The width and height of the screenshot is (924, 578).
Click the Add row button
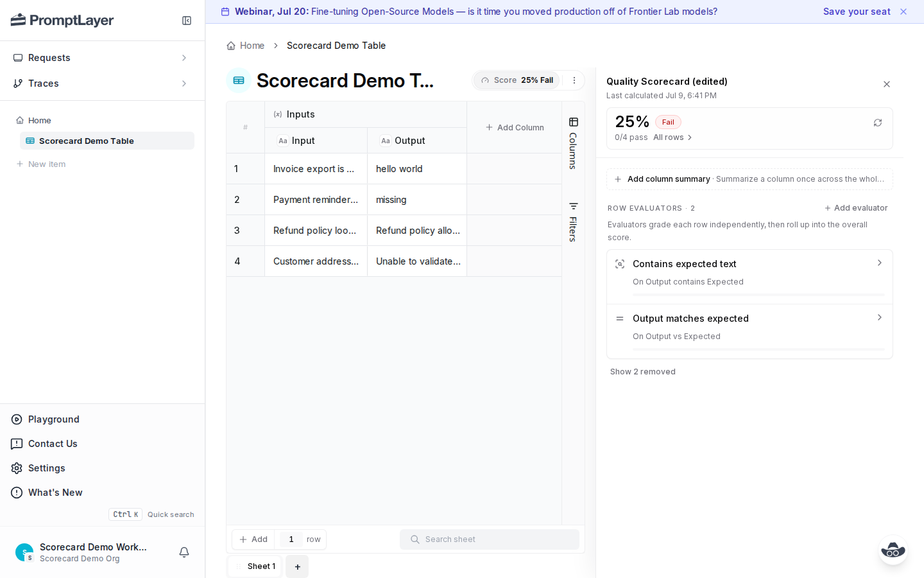(253, 539)
